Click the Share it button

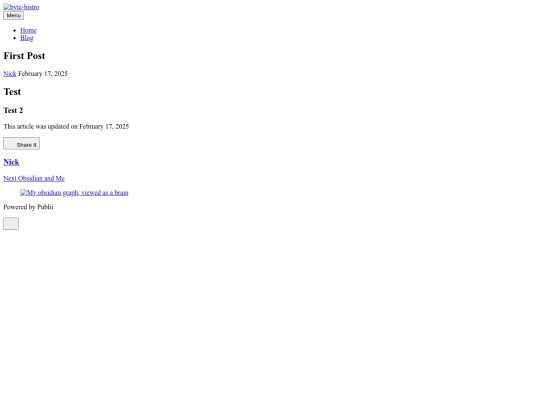point(21,144)
